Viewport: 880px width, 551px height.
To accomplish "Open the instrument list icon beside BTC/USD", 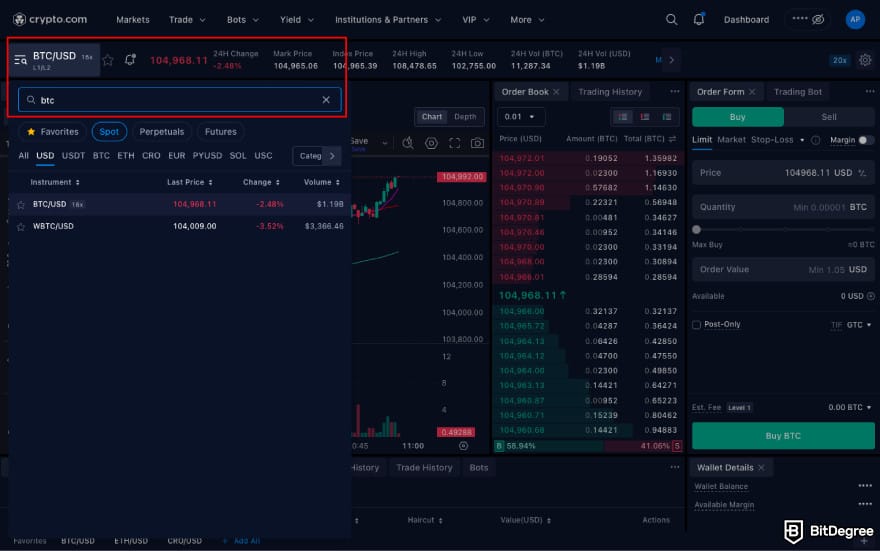I will pyautogui.click(x=20, y=59).
